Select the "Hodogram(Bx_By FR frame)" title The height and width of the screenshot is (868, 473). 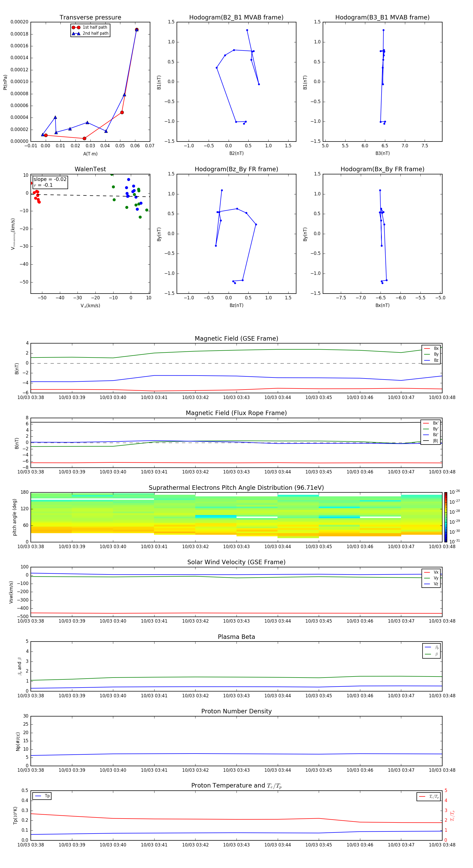tap(382, 169)
